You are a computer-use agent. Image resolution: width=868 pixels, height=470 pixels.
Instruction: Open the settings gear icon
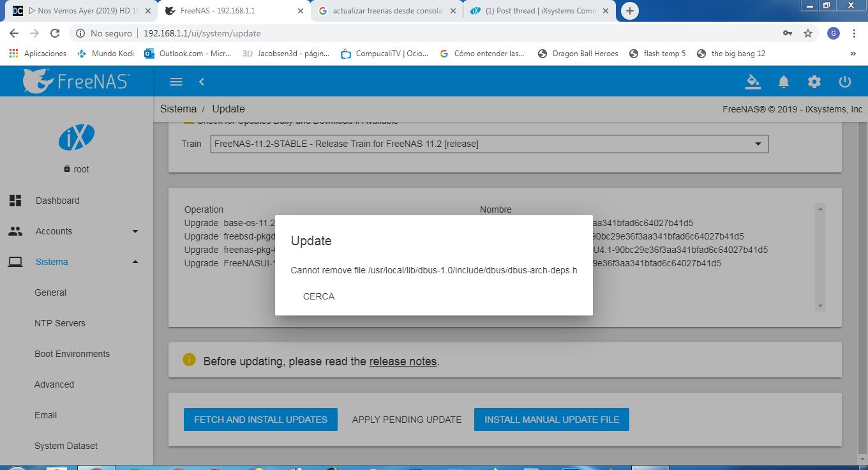pos(814,82)
